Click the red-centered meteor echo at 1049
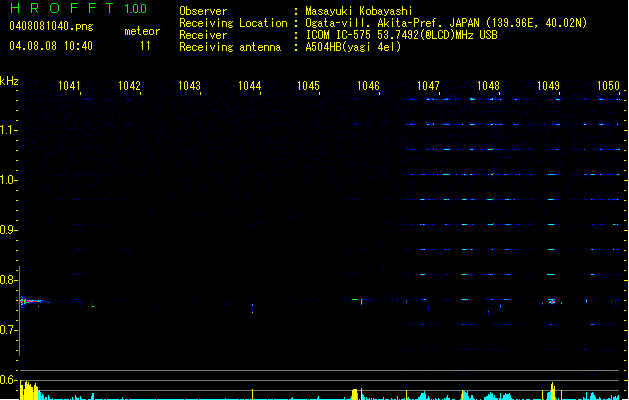The image size is (629, 400). click(552, 302)
